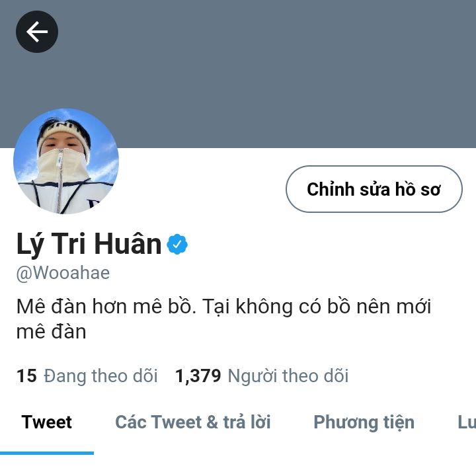The height and width of the screenshot is (476, 476).
Task: Click the blue underline beneath Tweet tab
Action: pos(47,454)
